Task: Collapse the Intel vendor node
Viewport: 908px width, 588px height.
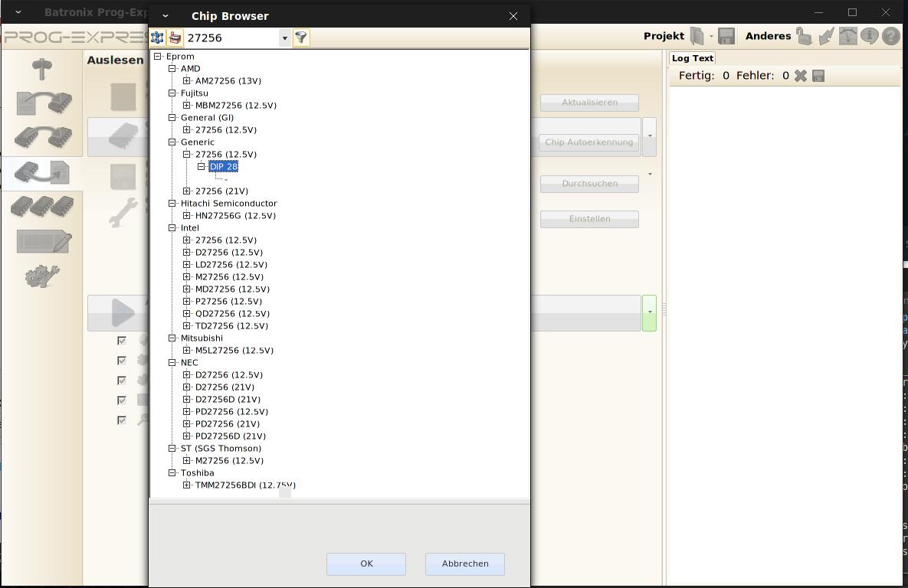Action: (x=172, y=227)
